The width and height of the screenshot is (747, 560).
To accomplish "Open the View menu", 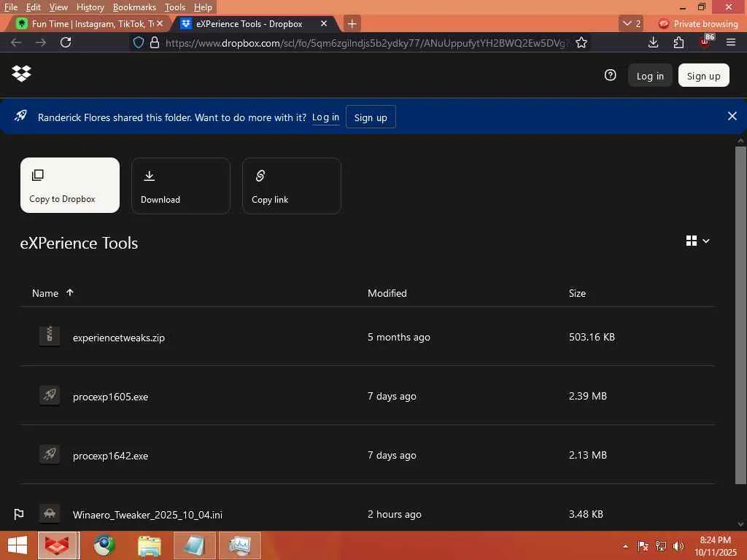I will click(x=58, y=7).
